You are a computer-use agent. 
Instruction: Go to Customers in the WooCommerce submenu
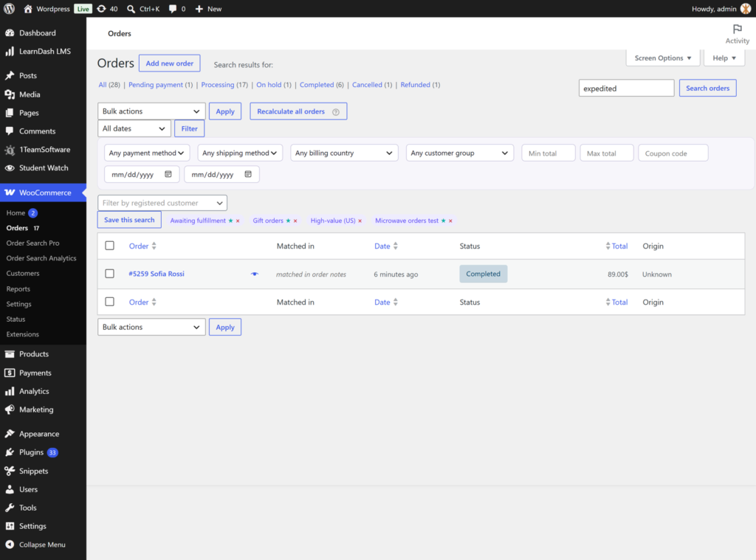(23, 273)
